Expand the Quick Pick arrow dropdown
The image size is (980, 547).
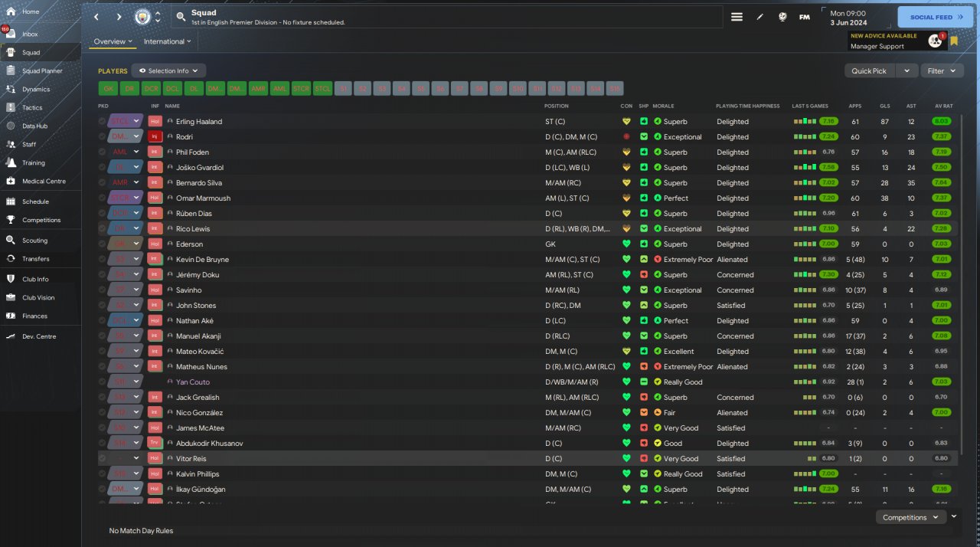pos(906,70)
